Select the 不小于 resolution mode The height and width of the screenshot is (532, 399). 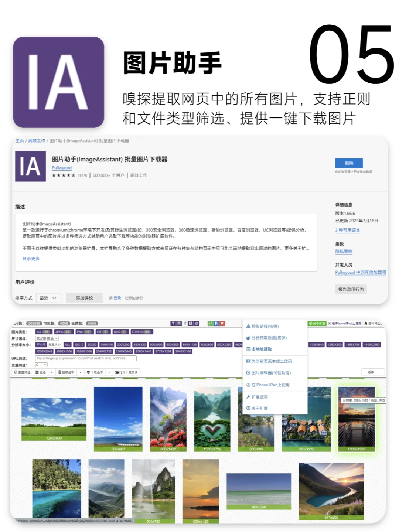[41, 345]
